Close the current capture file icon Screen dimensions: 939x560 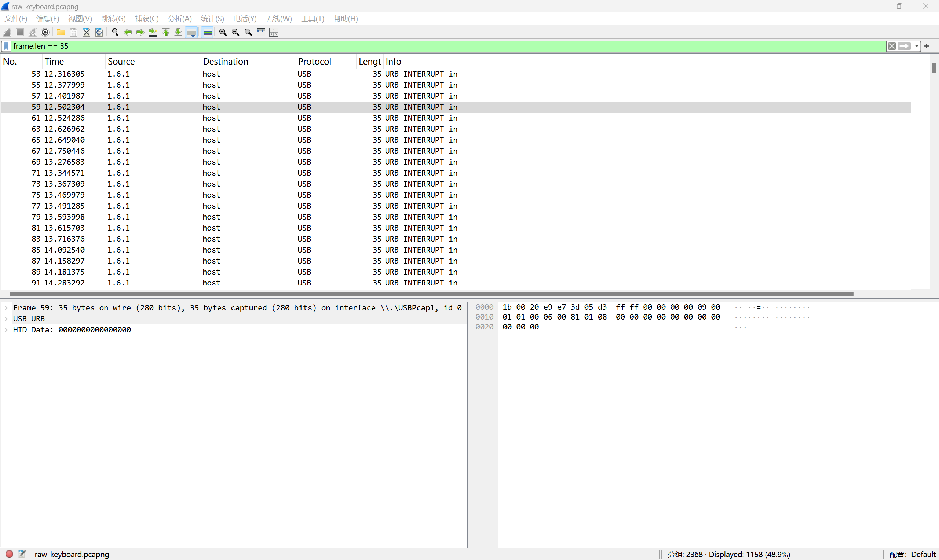(87, 33)
